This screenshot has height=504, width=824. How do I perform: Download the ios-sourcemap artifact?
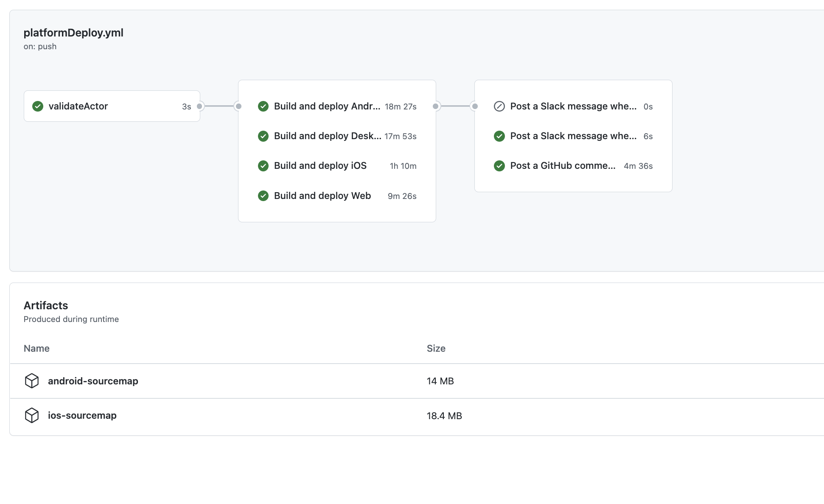82,415
